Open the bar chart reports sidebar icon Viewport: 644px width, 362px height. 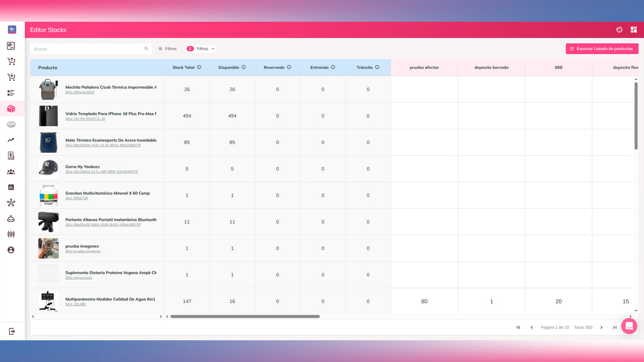tap(11, 187)
